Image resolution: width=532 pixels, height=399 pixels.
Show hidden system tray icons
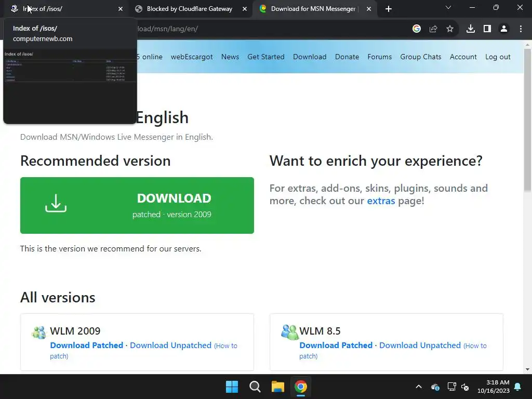[x=419, y=387]
